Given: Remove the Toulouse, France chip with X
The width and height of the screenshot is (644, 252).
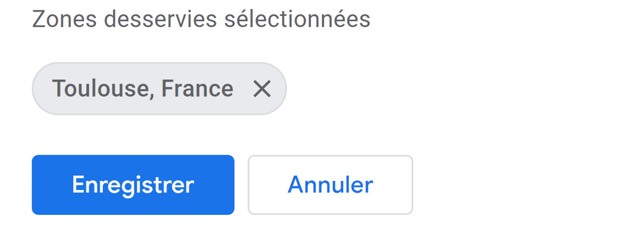Looking at the screenshot, I should (262, 89).
